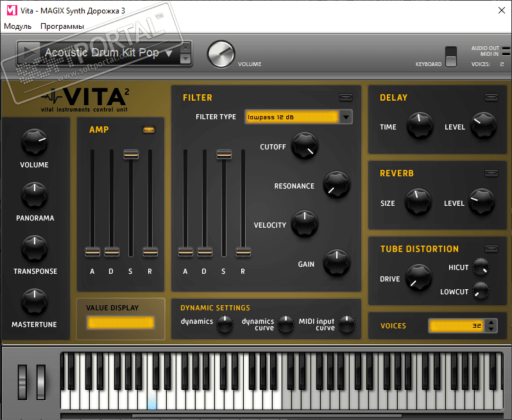Click the keyboard horizontal scrollbar thumb

[x=266, y=416]
